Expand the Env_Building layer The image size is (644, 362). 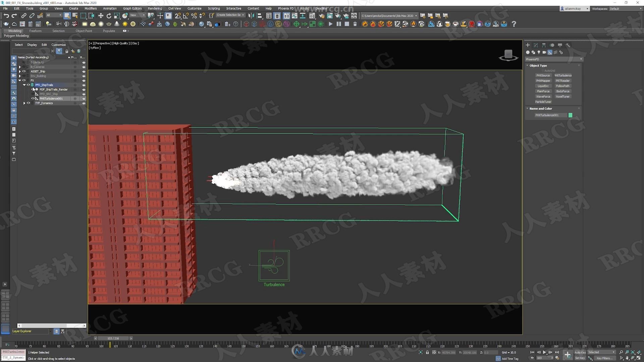point(20,76)
